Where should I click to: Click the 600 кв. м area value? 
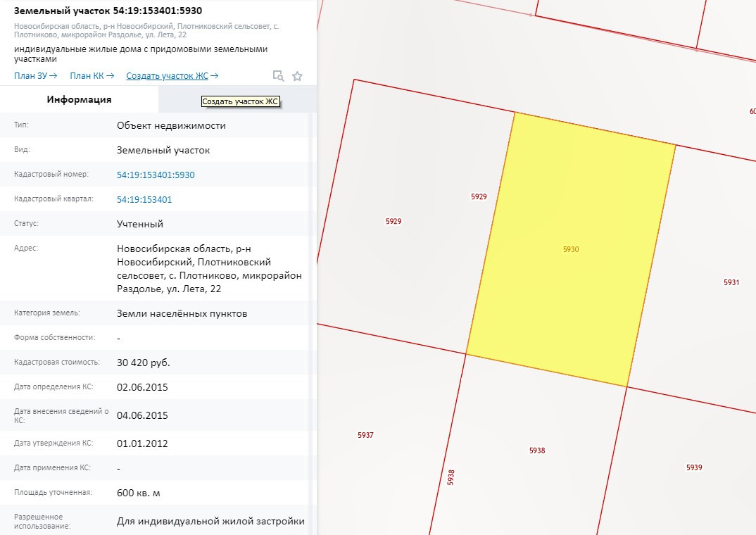[139, 493]
